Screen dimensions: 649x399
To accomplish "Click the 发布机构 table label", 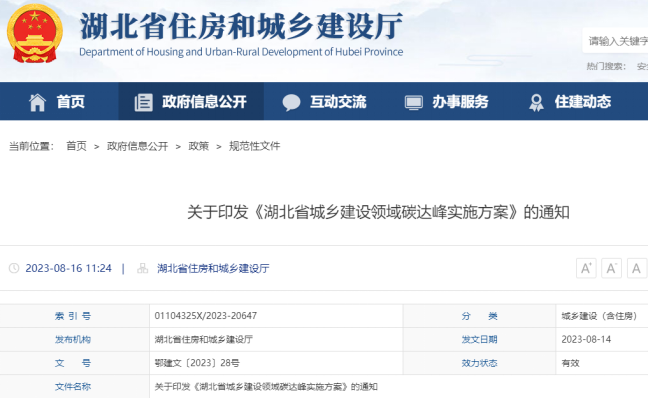I will 73,339.
